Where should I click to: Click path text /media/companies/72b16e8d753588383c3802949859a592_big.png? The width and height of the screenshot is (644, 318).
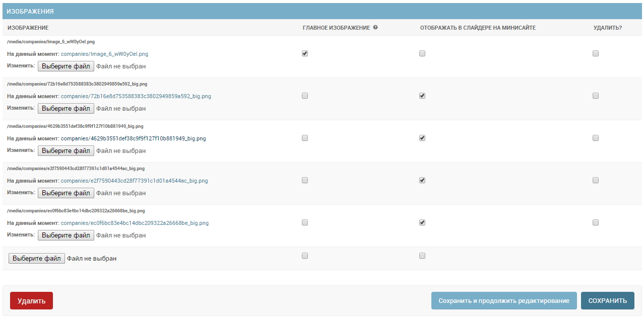pos(77,84)
